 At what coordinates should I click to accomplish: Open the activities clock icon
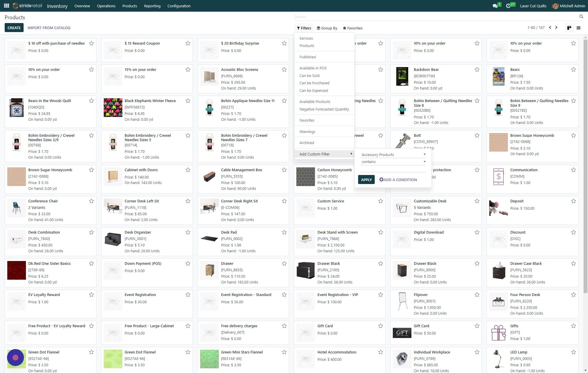click(x=508, y=6)
